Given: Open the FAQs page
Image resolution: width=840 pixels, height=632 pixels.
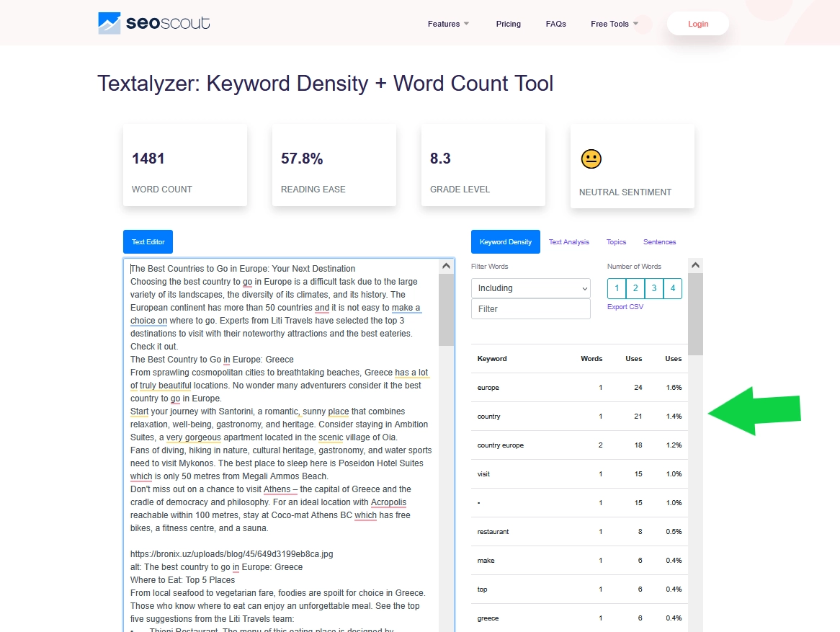Looking at the screenshot, I should click(555, 24).
